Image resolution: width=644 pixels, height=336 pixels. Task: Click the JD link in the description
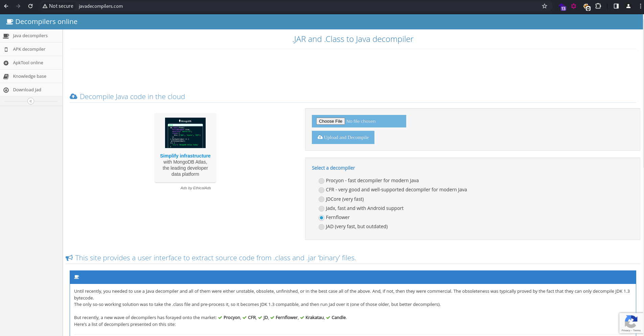tap(266, 317)
